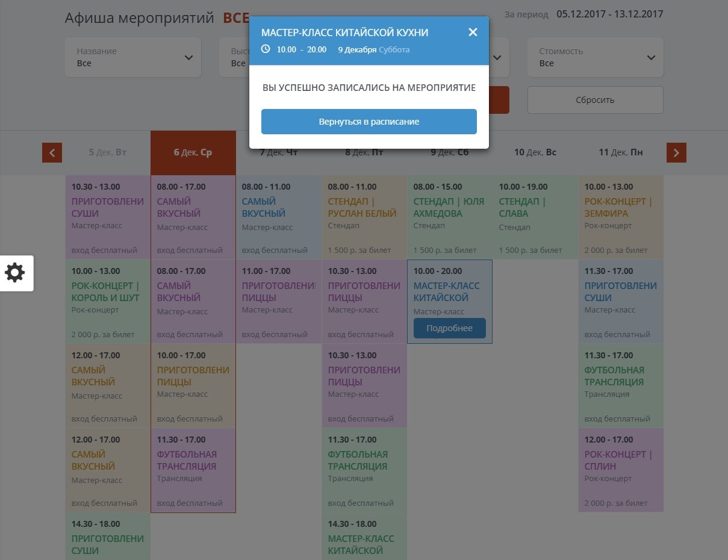Click the settings gear icon

point(15,273)
